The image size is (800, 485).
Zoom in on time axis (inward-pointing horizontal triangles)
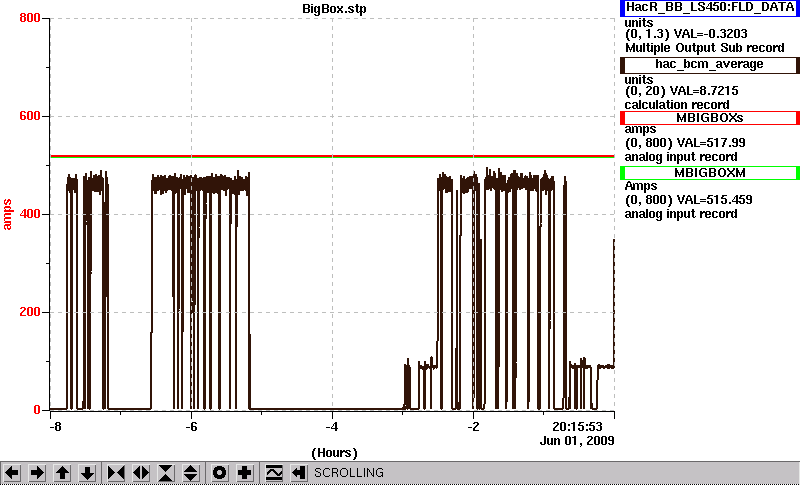116,473
